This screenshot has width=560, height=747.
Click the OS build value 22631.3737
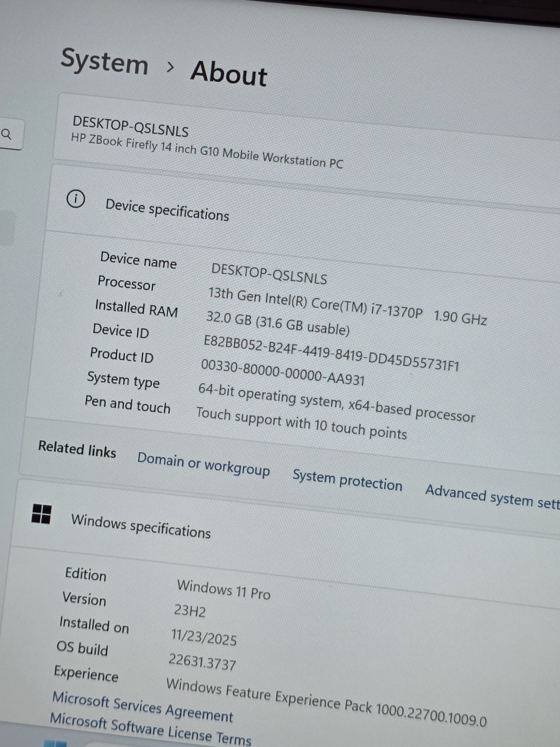[x=202, y=662]
